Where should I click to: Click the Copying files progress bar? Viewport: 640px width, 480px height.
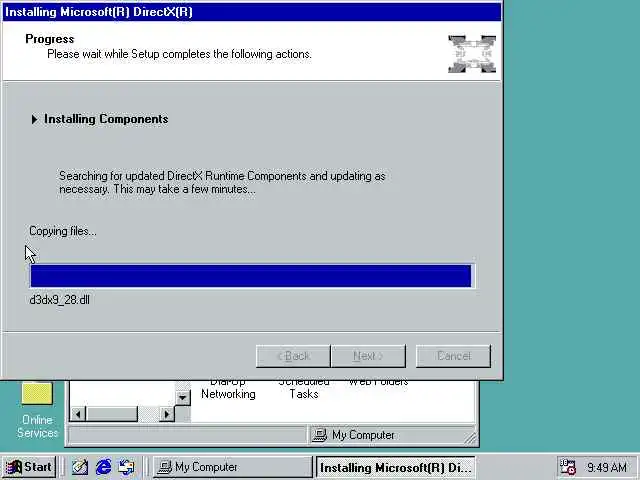pyautogui.click(x=251, y=276)
